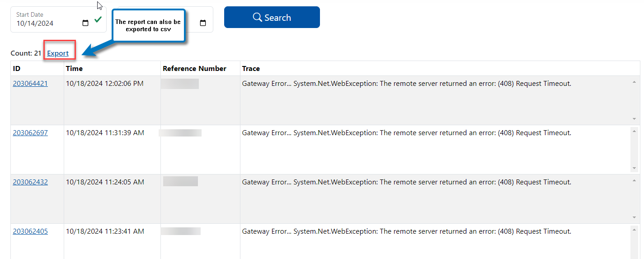Open record ID 203064421
The height and width of the screenshot is (259, 644).
pos(30,83)
